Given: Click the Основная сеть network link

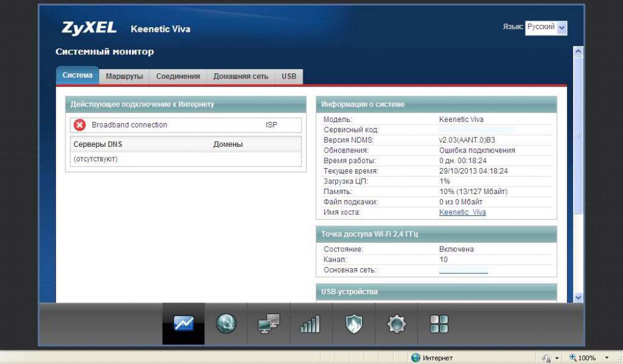Looking at the screenshot, I should (x=464, y=270).
